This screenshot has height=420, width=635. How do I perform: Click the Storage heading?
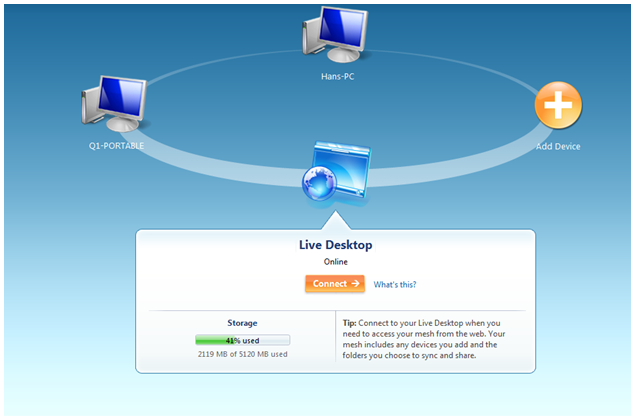point(242,323)
